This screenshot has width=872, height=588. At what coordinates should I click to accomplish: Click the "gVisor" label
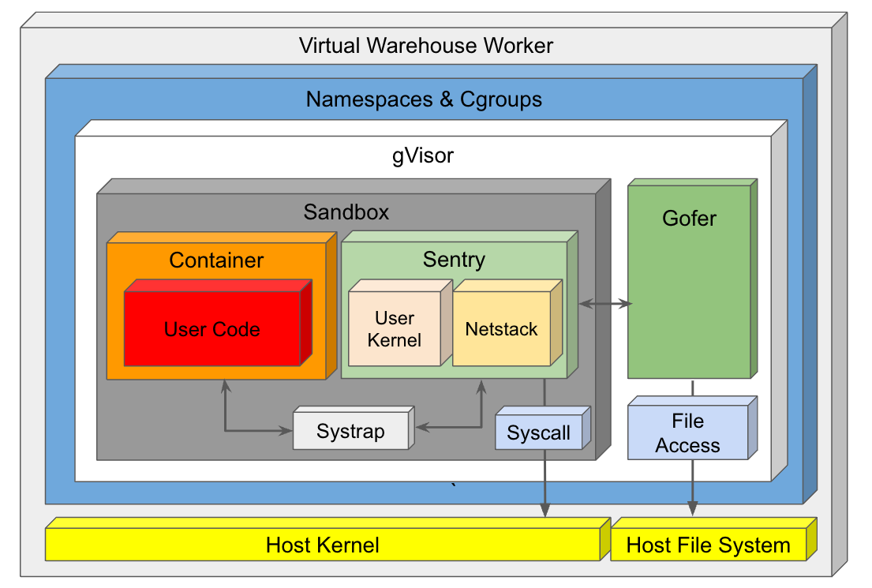(423, 155)
